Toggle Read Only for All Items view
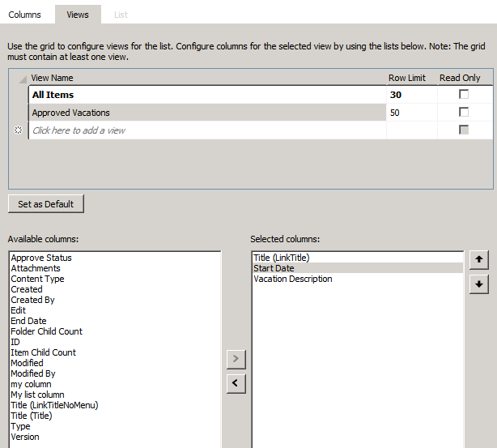Image resolution: width=497 pixels, height=448 pixels. [464, 95]
